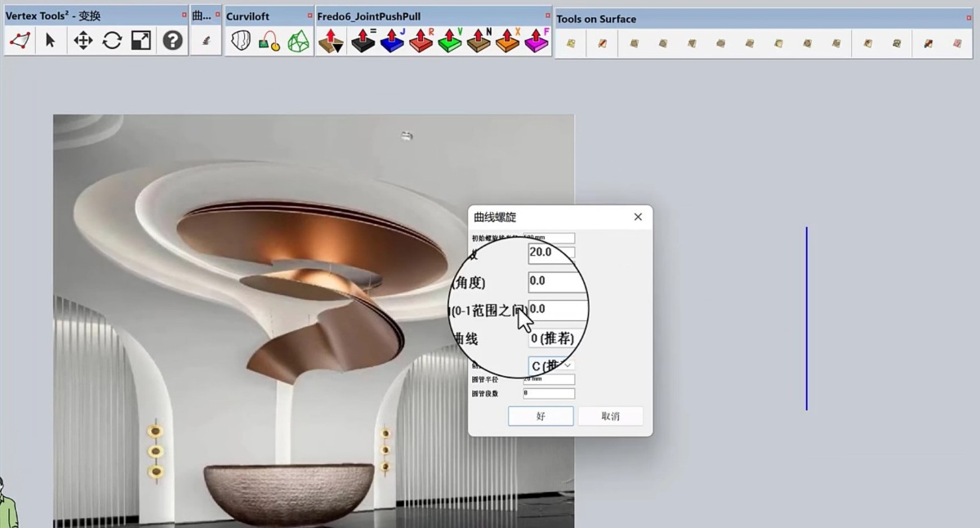Click the 圆管段数 label
This screenshot has height=528, width=980.
(x=484, y=394)
